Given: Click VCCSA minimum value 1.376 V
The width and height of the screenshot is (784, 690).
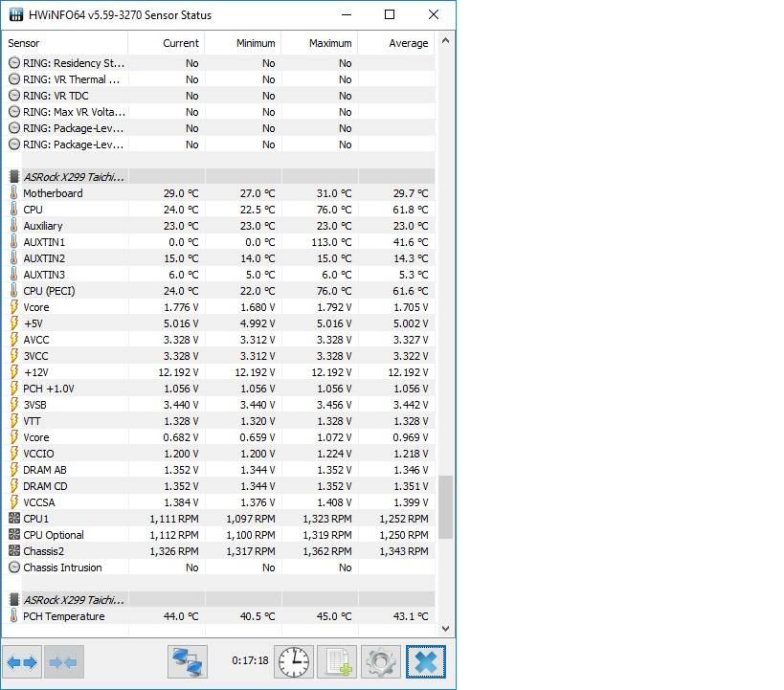Looking at the screenshot, I should [x=258, y=502].
